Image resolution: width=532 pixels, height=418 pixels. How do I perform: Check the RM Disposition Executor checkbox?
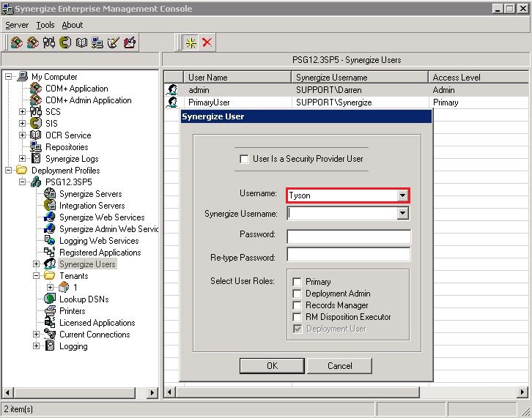coord(297,317)
